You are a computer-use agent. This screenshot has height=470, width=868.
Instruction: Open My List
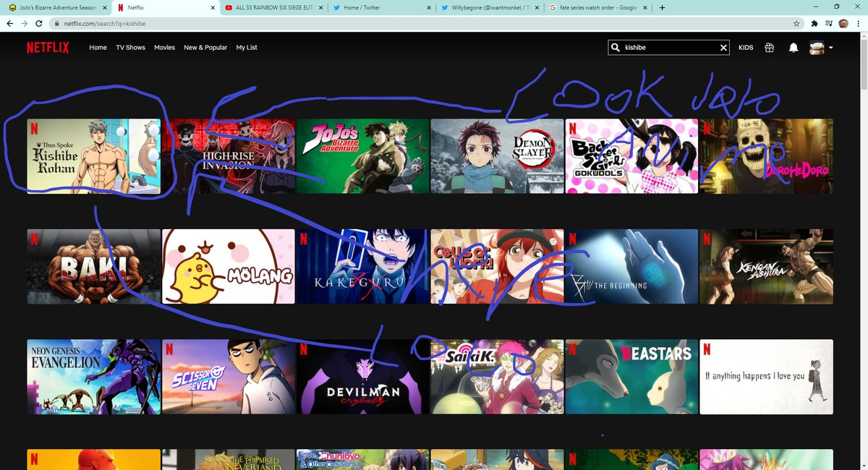click(247, 48)
